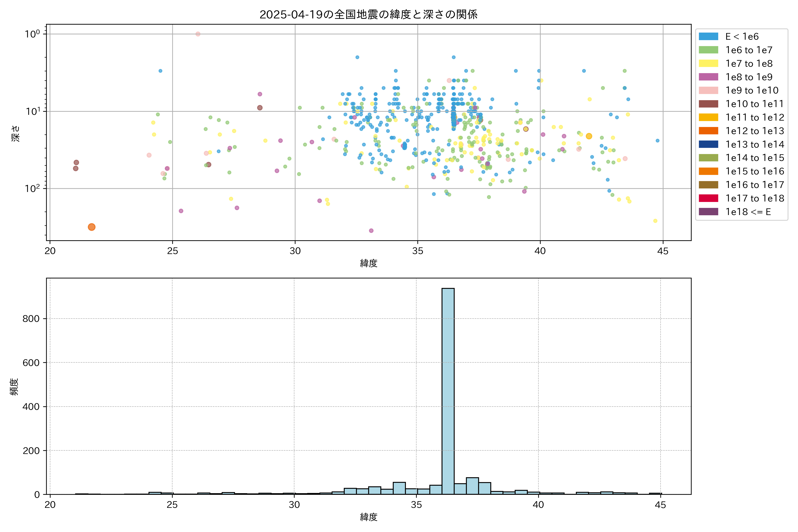This screenshot has width=798, height=532.
Task: Click the tallest histogram bar near latitude 36
Action: (x=448, y=390)
